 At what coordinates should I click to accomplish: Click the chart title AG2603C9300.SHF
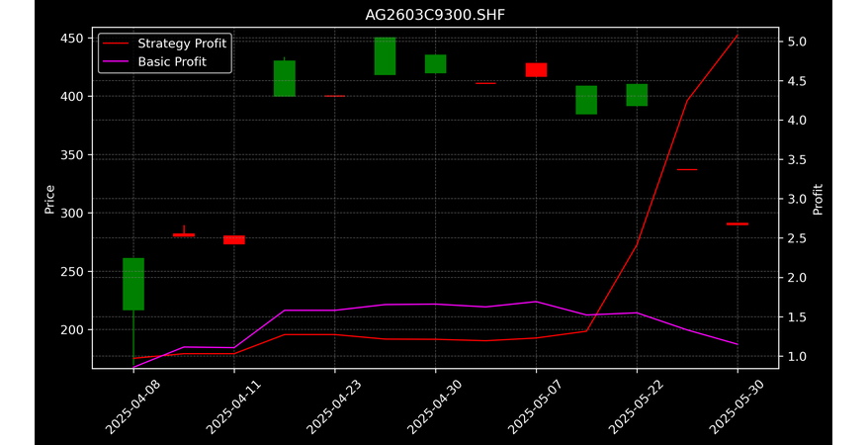pyautogui.click(x=435, y=15)
